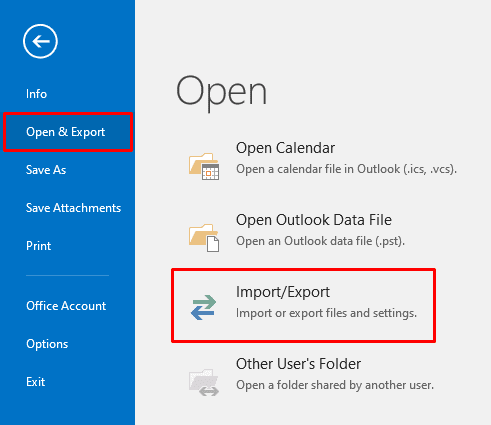
Task: Select Save Attachments menu entry
Action: click(x=73, y=208)
